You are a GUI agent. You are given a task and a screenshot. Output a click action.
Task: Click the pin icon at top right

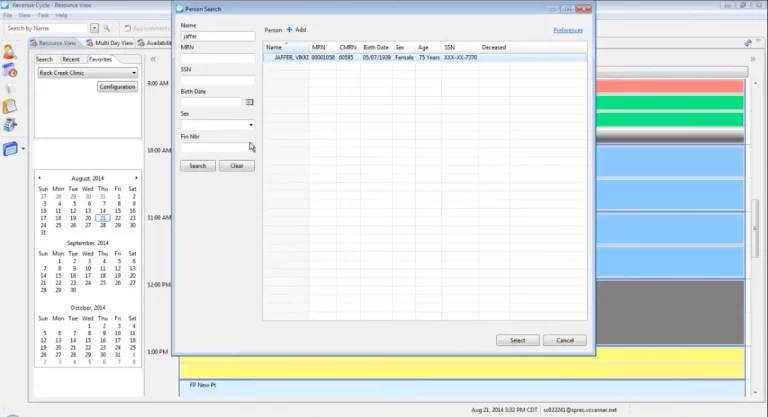click(748, 43)
